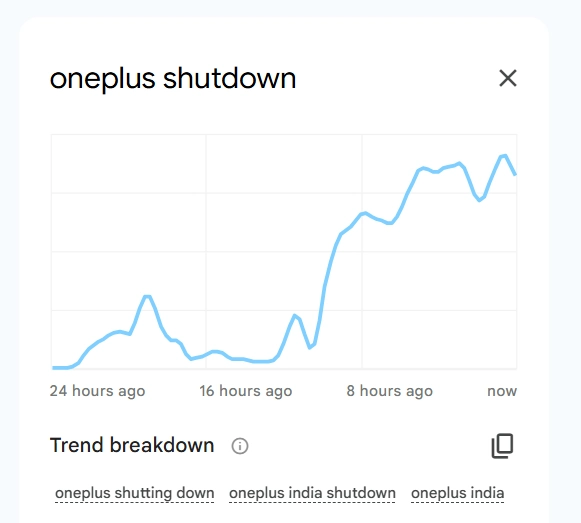This screenshot has height=523, width=581.
Task: Click the trend line start at 24 hours ago
Action: click(x=53, y=368)
